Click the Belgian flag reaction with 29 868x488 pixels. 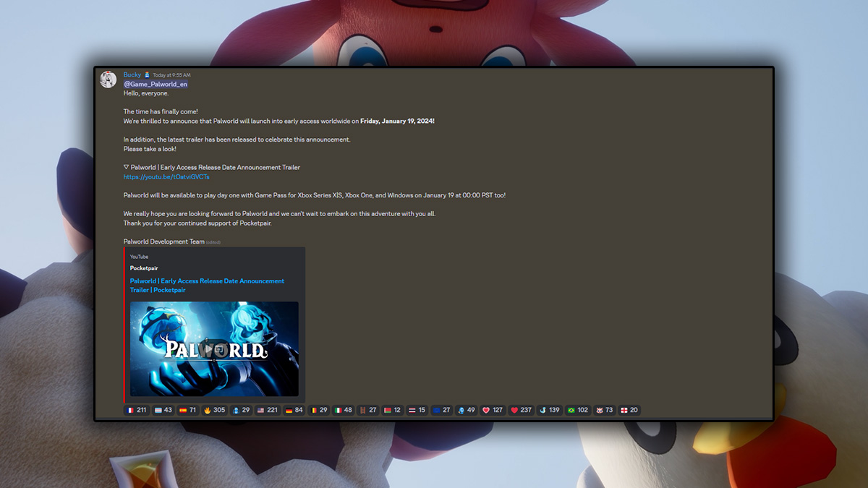(x=319, y=410)
